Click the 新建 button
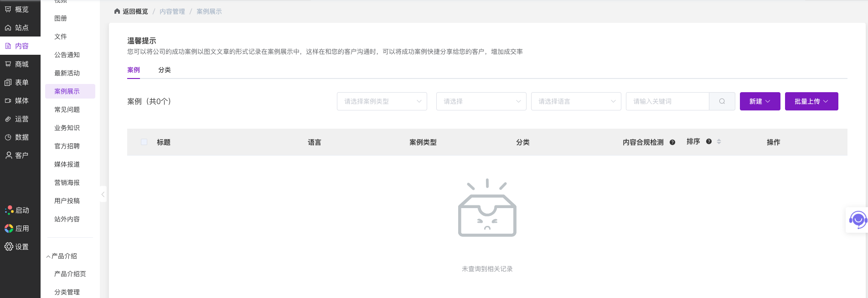868x298 pixels. [x=759, y=101]
